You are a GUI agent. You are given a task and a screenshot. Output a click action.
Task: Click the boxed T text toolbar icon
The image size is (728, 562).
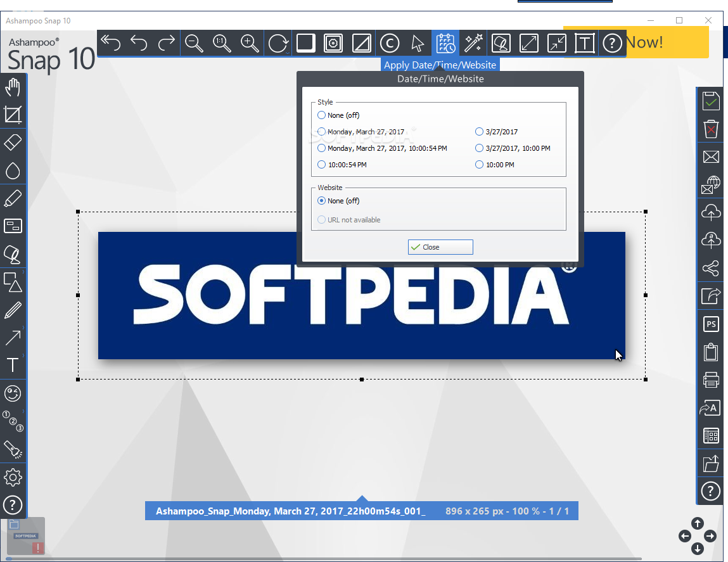coord(585,43)
